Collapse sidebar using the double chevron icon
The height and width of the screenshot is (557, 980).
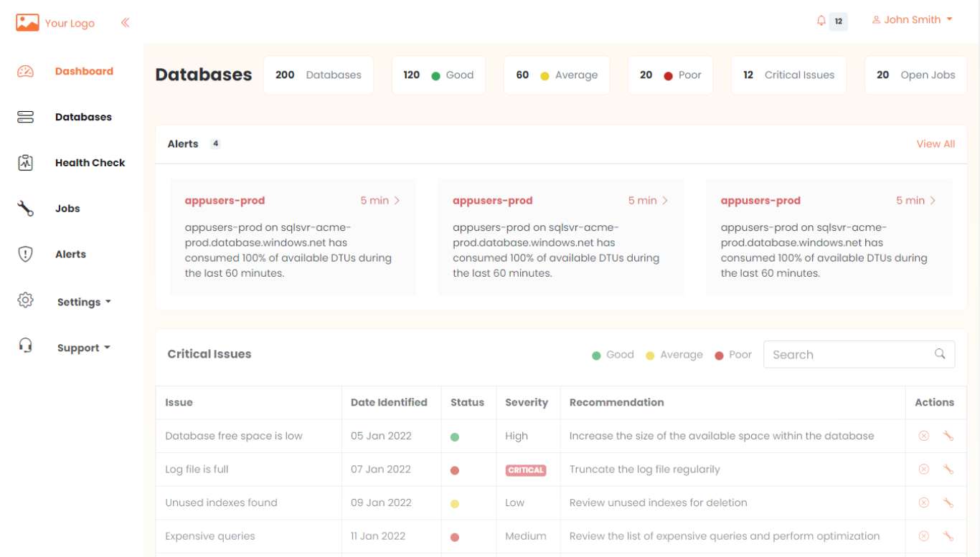[x=126, y=23]
